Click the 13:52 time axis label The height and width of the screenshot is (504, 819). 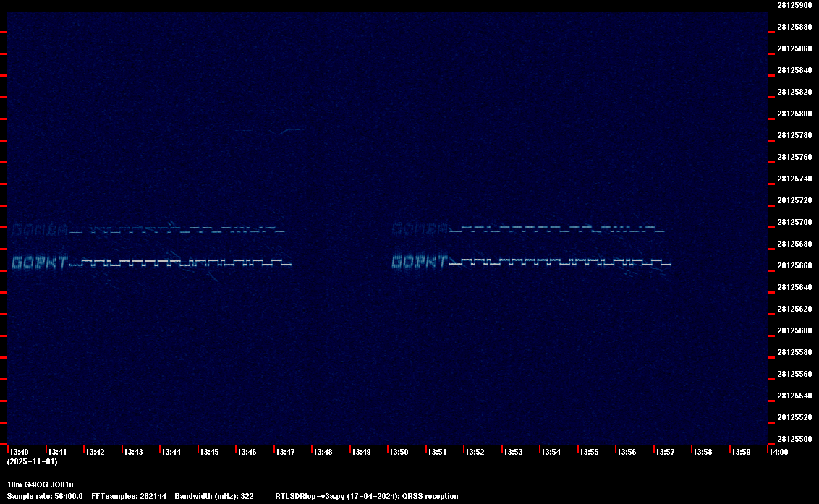[475, 452]
